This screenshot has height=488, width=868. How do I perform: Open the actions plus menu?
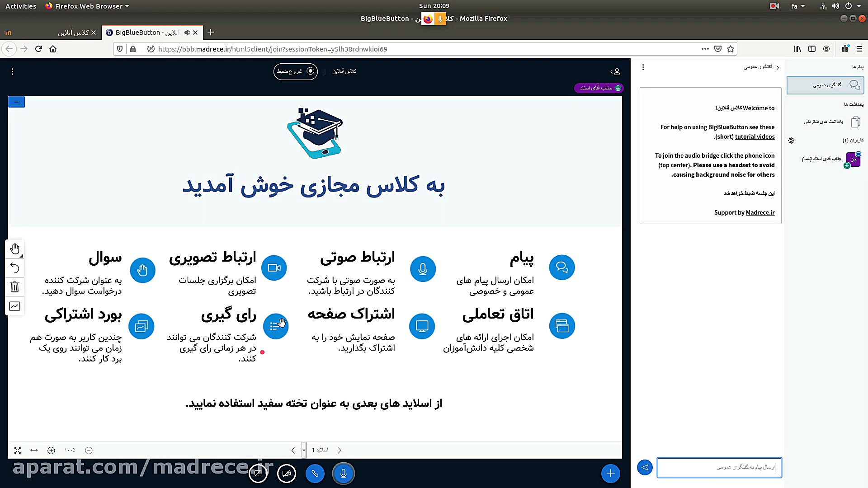click(611, 474)
